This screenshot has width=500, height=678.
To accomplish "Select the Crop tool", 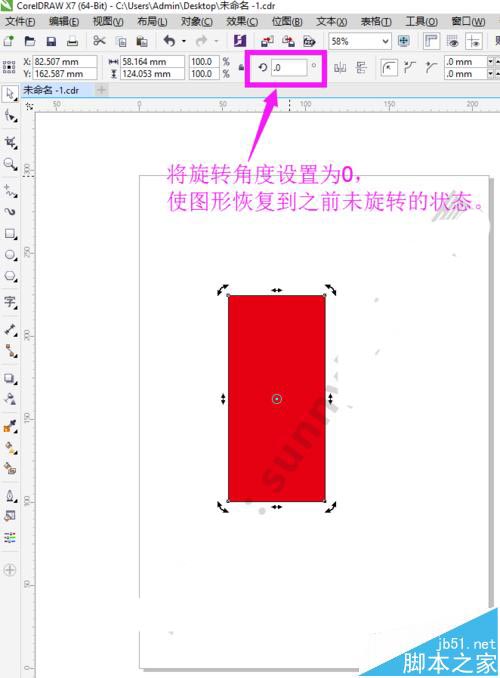I will (10, 142).
